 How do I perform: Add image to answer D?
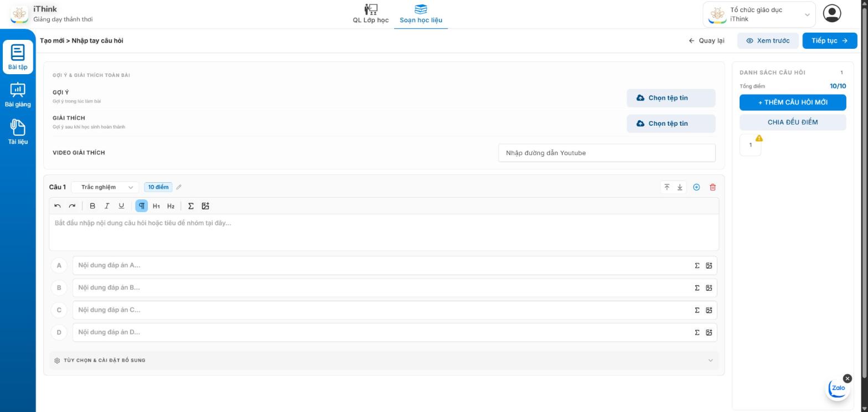(x=709, y=332)
